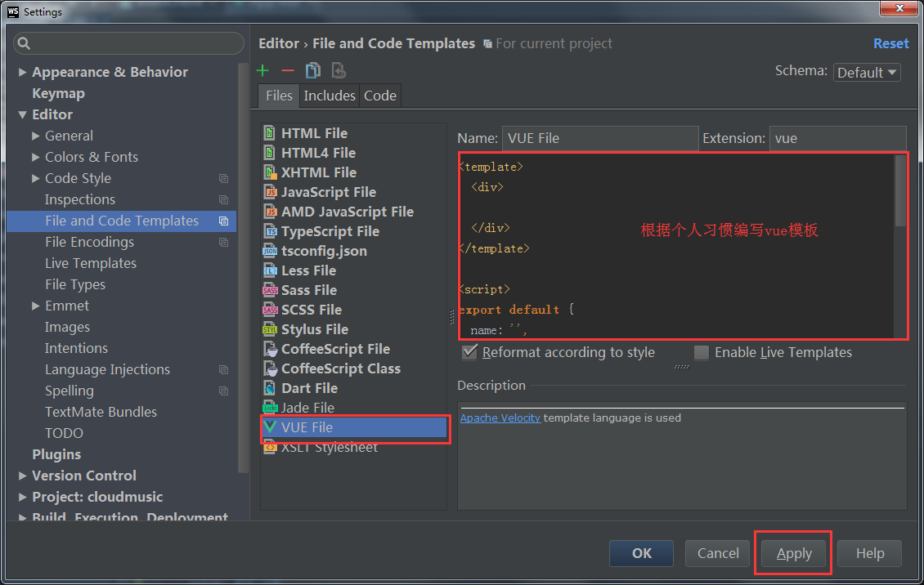Select tsconfig.json template icon

pyautogui.click(x=270, y=251)
